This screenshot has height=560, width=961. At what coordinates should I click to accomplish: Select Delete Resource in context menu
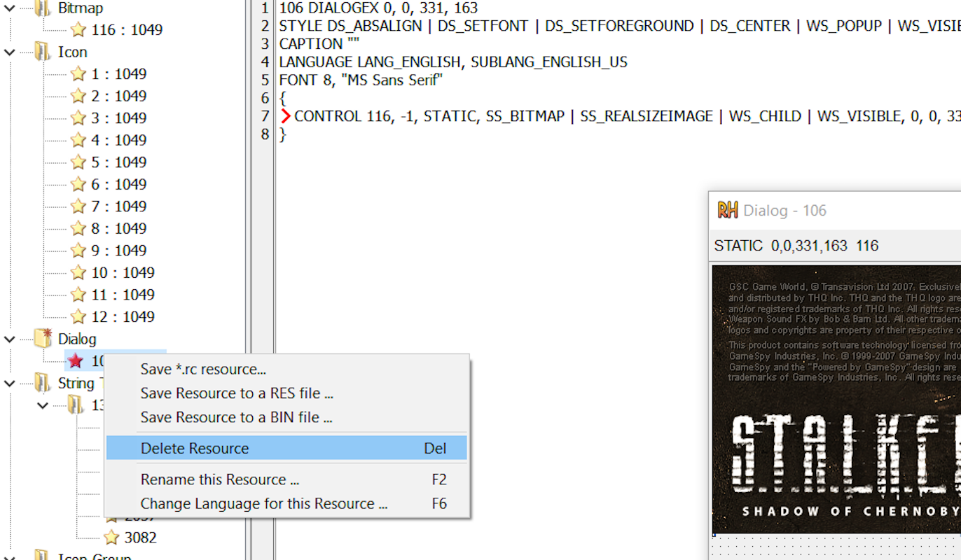(x=286, y=448)
